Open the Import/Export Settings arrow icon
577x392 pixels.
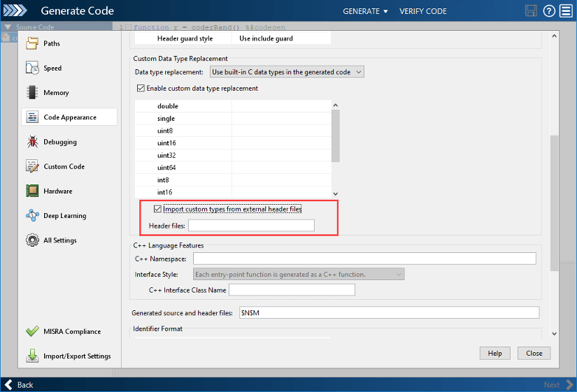(x=32, y=356)
